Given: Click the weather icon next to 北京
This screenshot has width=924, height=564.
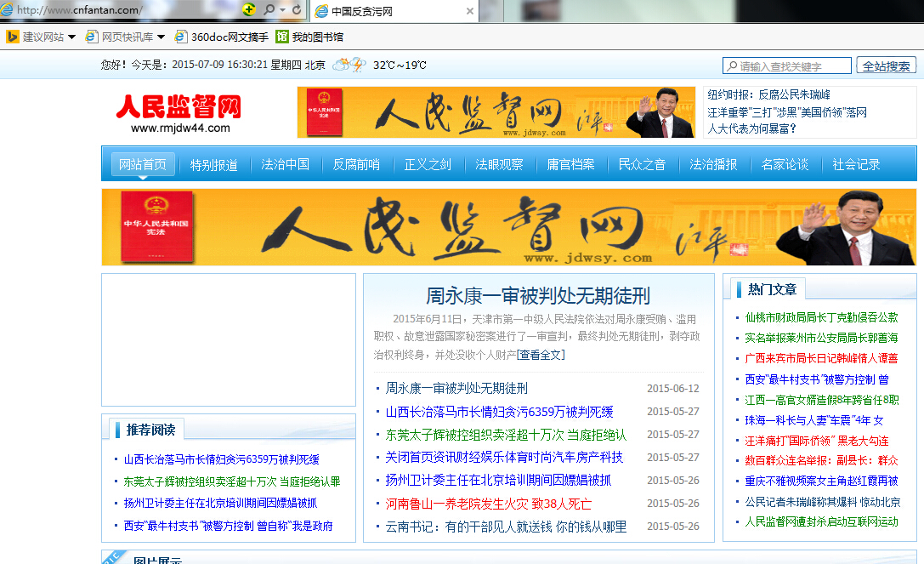Looking at the screenshot, I should click(349, 65).
